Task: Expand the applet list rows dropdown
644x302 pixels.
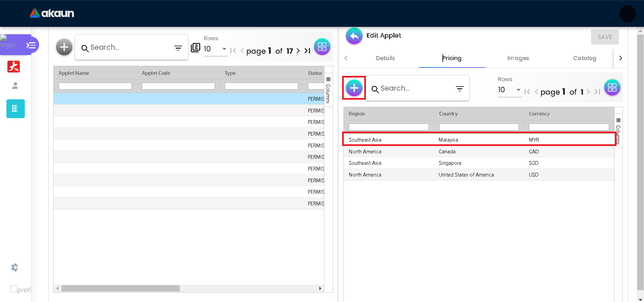Action: [224, 49]
